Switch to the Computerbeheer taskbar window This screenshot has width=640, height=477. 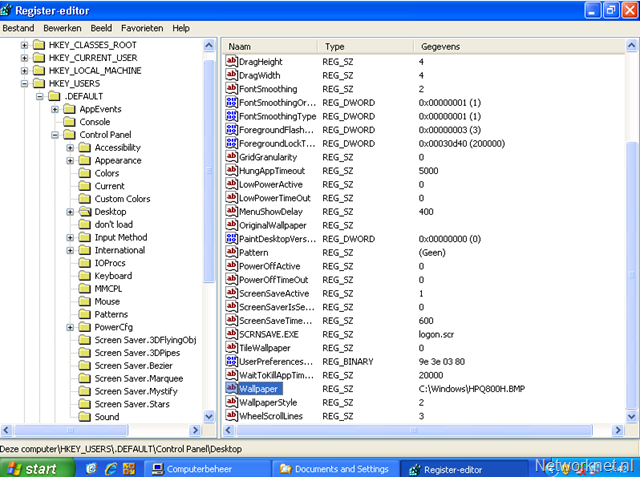click(x=208, y=469)
